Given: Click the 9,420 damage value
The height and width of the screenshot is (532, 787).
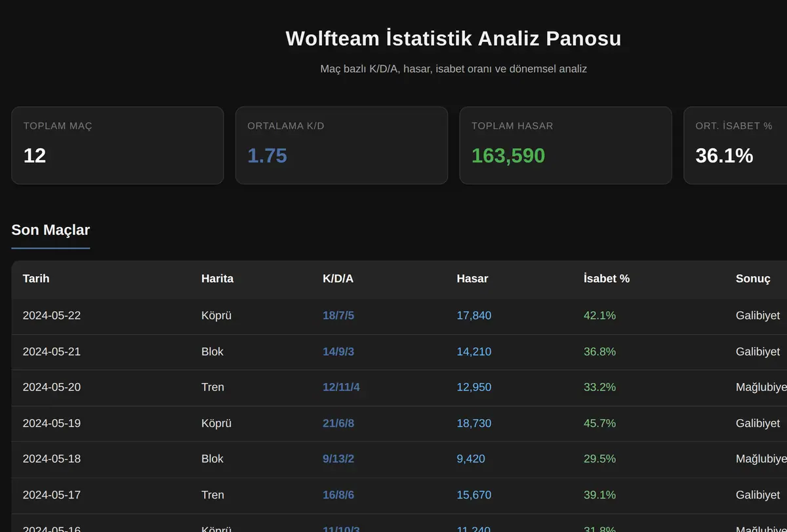Looking at the screenshot, I should [471, 459].
